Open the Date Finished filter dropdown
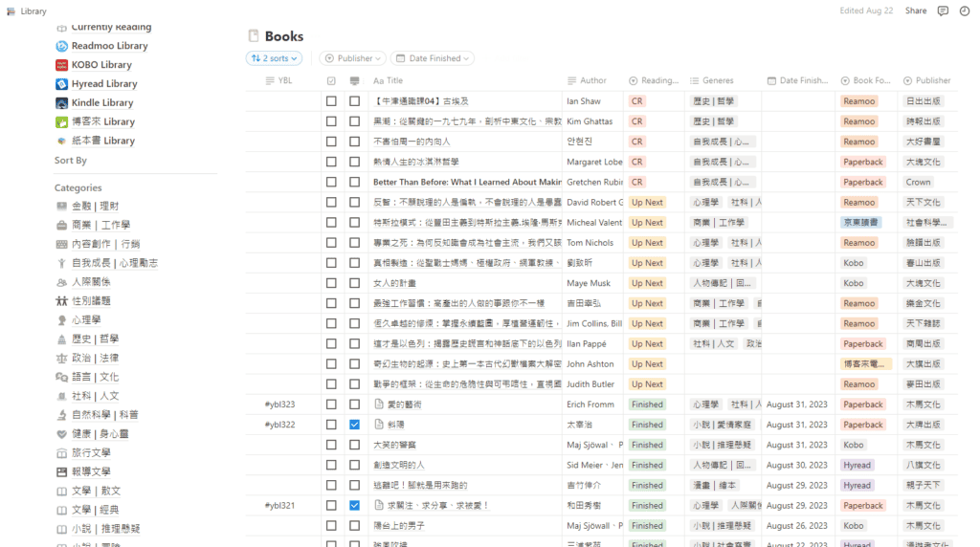The image size is (980, 547). pyautogui.click(x=433, y=58)
